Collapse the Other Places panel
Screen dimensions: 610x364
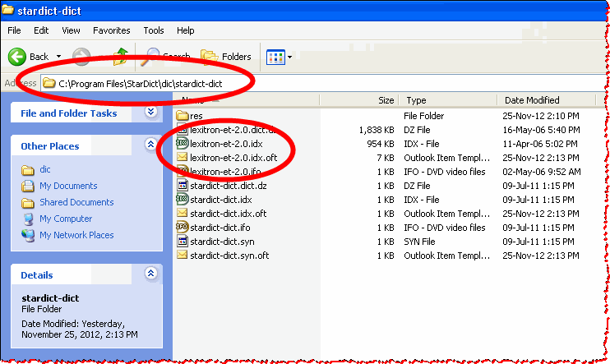(x=151, y=145)
